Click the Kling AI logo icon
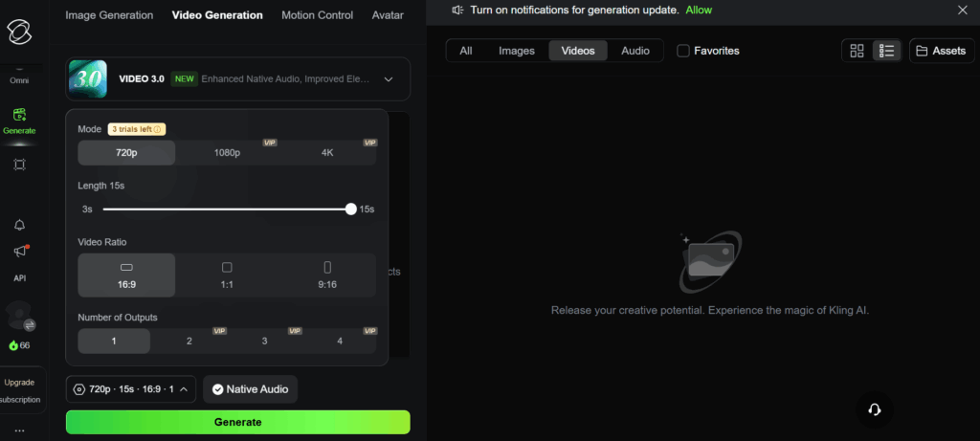The width and height of the screenshot is (980, 441). 19,32
